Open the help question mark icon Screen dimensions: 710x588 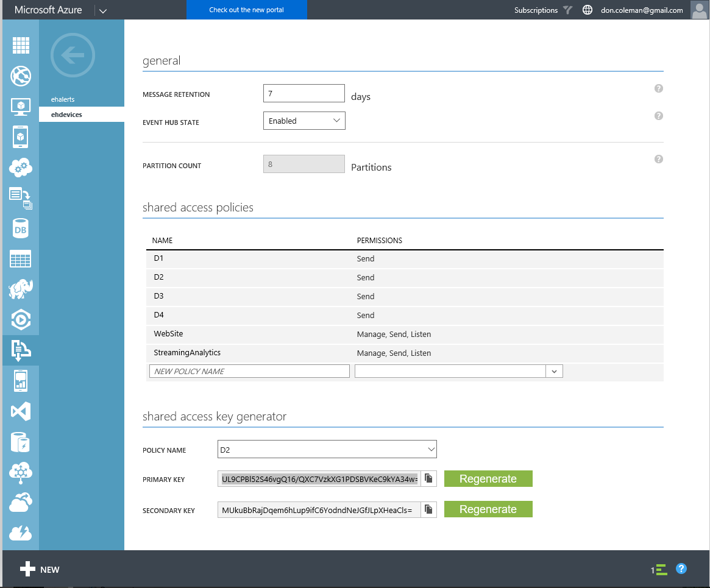coord(681,569)
